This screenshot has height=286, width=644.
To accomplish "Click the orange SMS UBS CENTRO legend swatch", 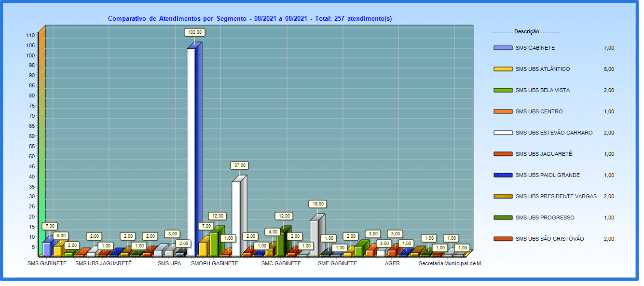I will 503,111.
